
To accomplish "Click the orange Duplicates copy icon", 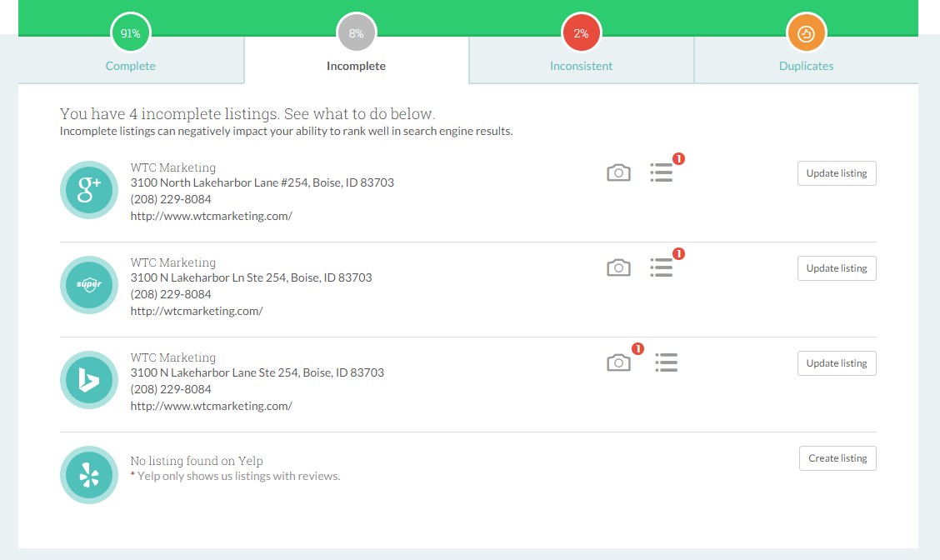I will [x=806, y=33].
